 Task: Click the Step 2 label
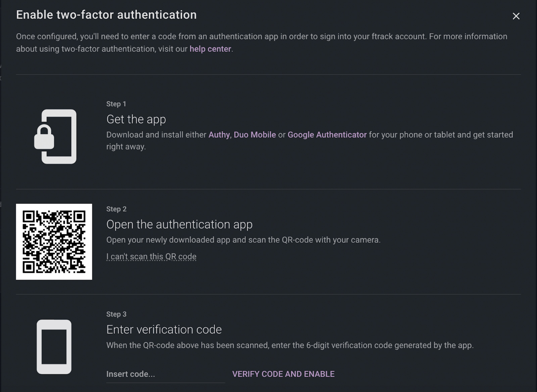116,209
